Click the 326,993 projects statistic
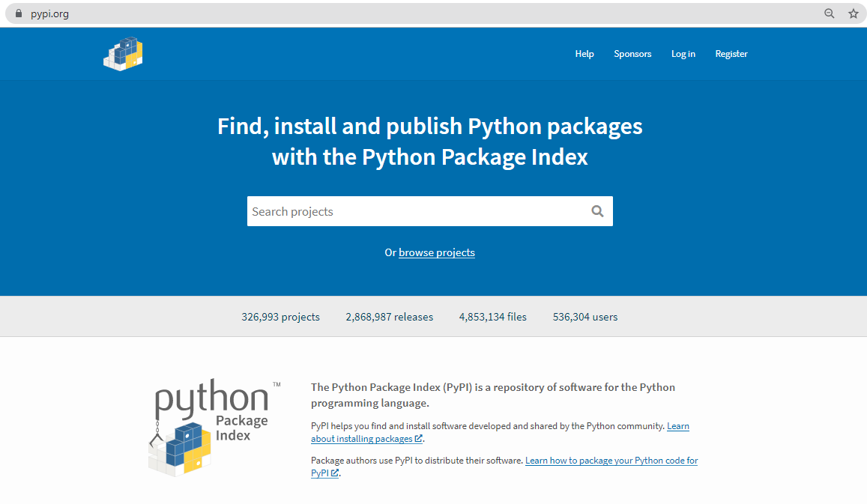 coord(280,317)
